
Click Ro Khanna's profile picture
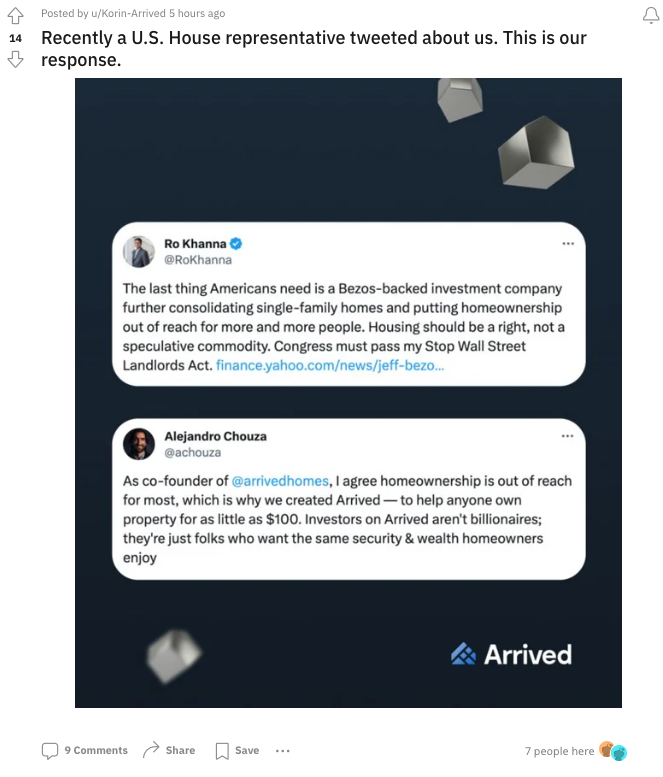point(139,251)
